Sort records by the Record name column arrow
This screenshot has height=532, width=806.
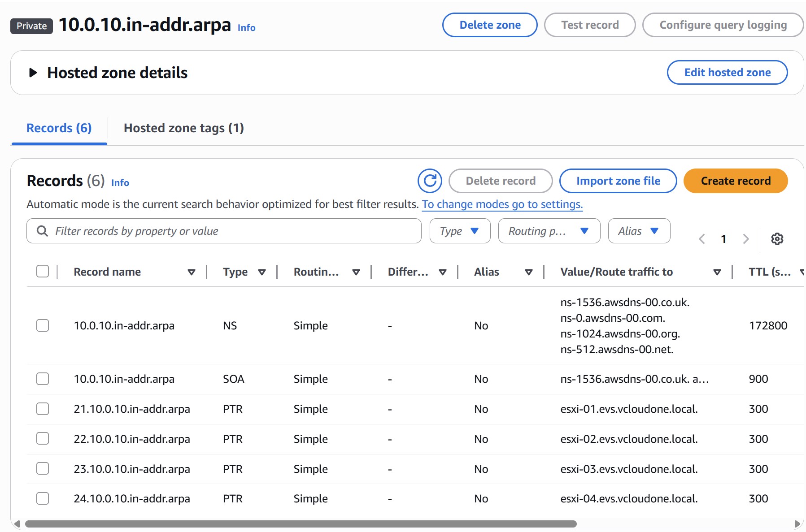pos(192,272)
